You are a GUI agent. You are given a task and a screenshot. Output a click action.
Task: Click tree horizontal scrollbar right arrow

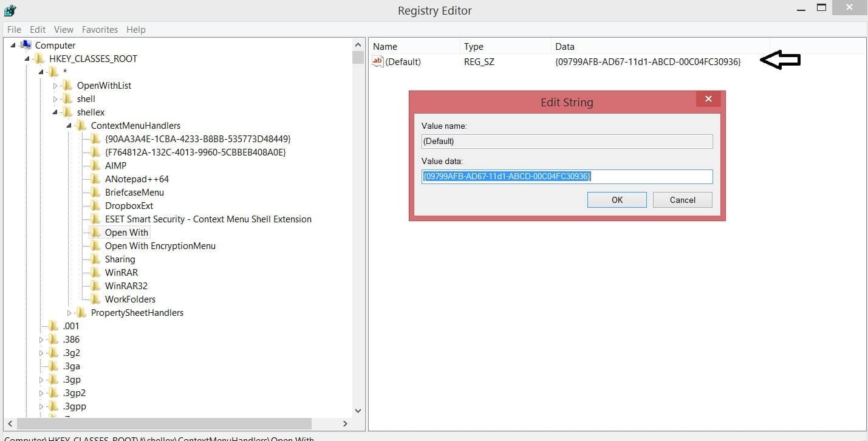pos(345,423)
